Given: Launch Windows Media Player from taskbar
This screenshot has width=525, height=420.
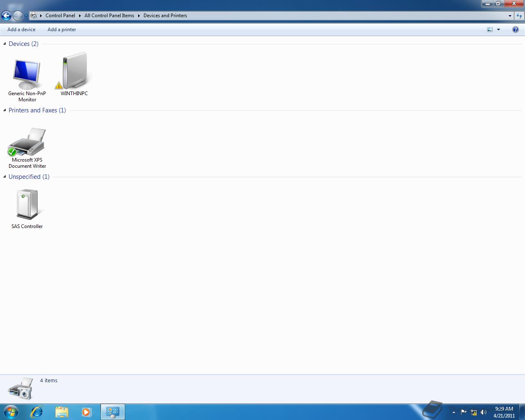Looking at the screenshot, I should coord(87,412).
